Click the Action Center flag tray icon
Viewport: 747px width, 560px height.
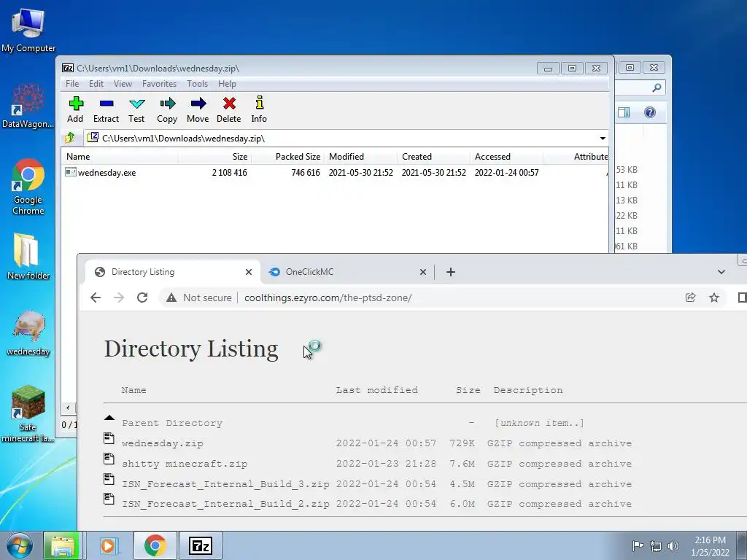[638, 546]
